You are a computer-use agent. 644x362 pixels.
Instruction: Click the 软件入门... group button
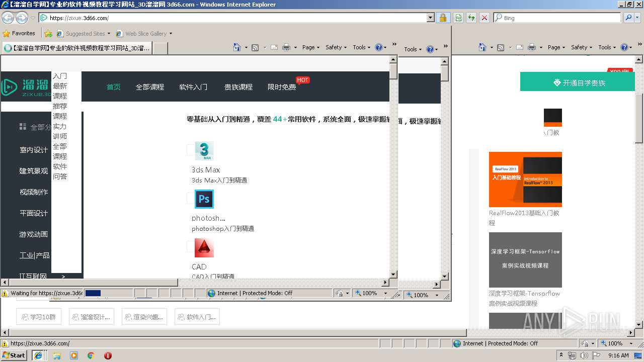(197, 317)
